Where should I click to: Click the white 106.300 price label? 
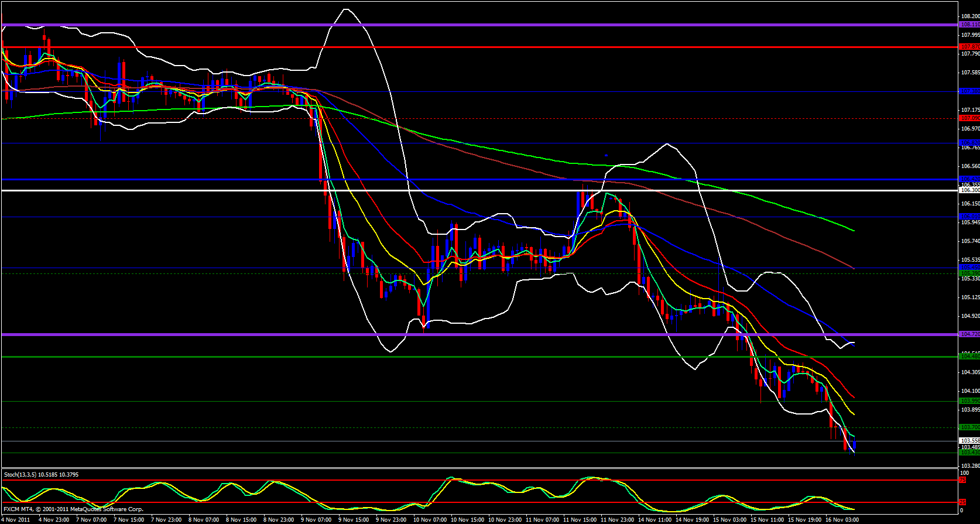pyautogui.click(x=969, y=190)
